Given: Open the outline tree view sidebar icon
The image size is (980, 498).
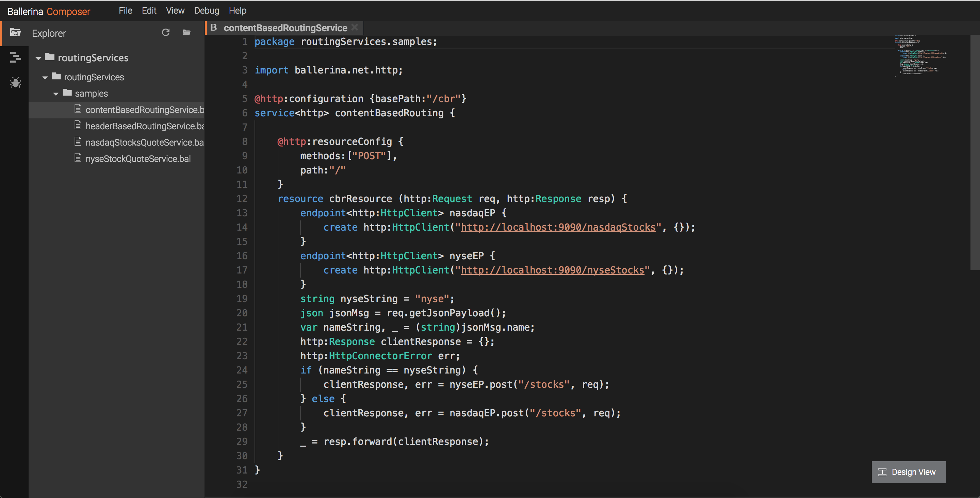Looking at the screenshot, I should pyautogui.click(x=15, y=57).
